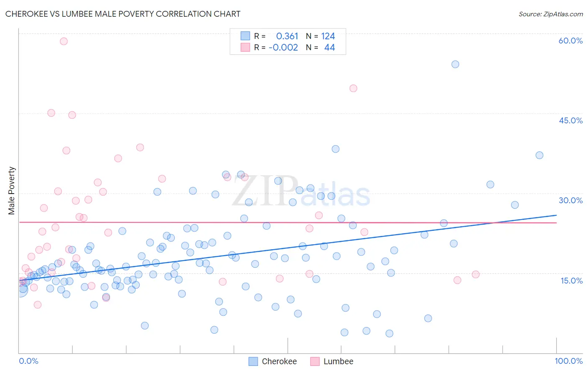The width and height of the screenshot is (588, 373).
Task: Click the chart title text
Action: point(123,14)
